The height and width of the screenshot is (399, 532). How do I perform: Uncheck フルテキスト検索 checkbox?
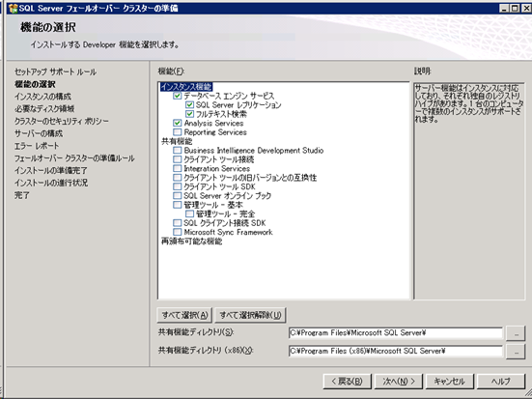[x=189, y=114]
